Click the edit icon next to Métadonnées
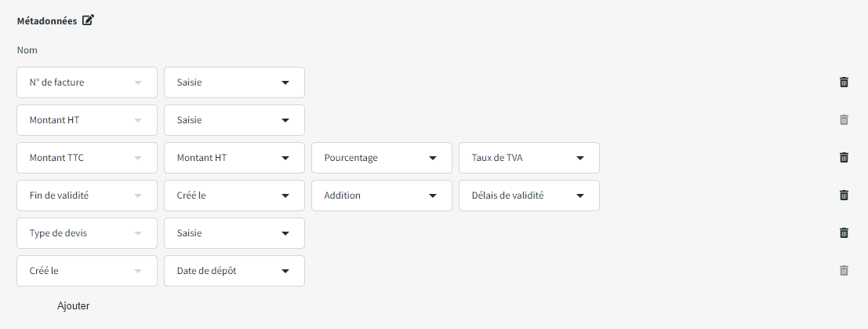The image size is (868, 329). pyautogui.click(x=88, y=20)
